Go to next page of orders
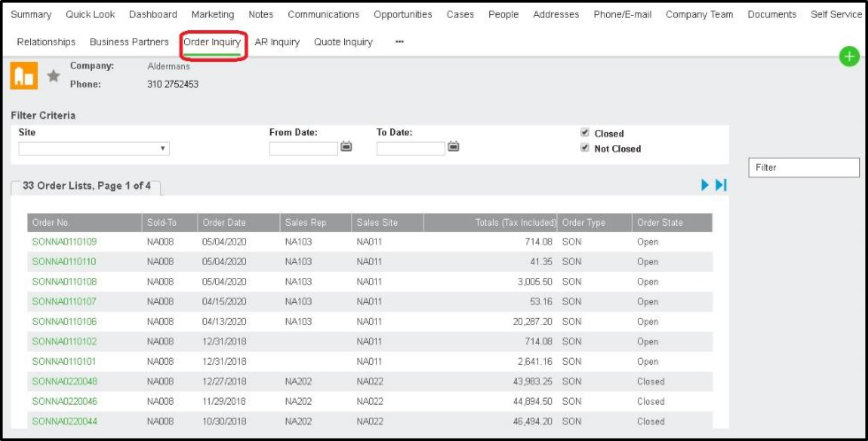The width and height of the screenshot is (868, 441). coord(705,184)
